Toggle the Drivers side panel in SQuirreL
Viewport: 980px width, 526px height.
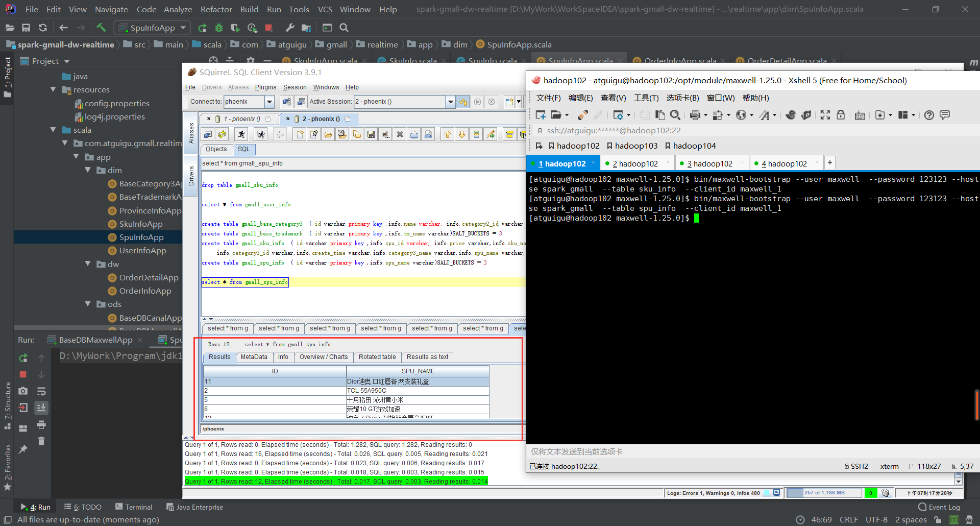pyautogui.click(x=191, y=175)
